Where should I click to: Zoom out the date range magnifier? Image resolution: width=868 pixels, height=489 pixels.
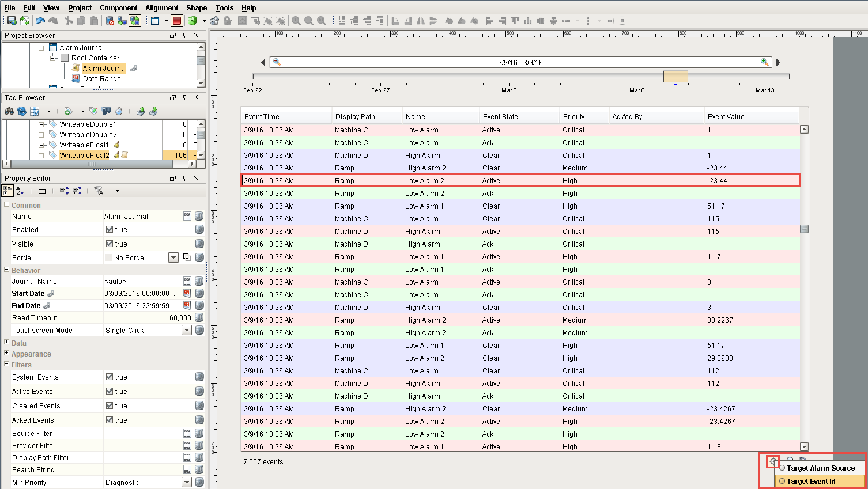pyautogui.click(x=277, y=62)
